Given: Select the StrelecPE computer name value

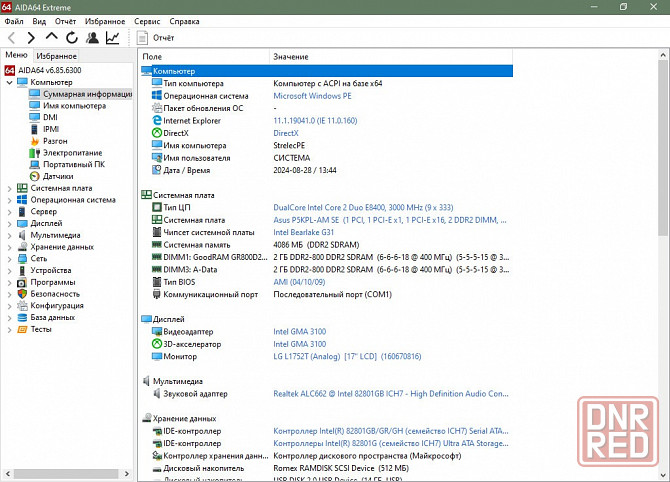Looking at the screenshot, I should (289, 146).
